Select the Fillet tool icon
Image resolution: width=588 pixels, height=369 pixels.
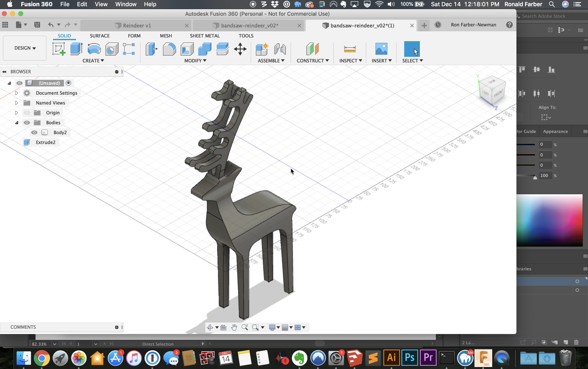click(169, 49)
